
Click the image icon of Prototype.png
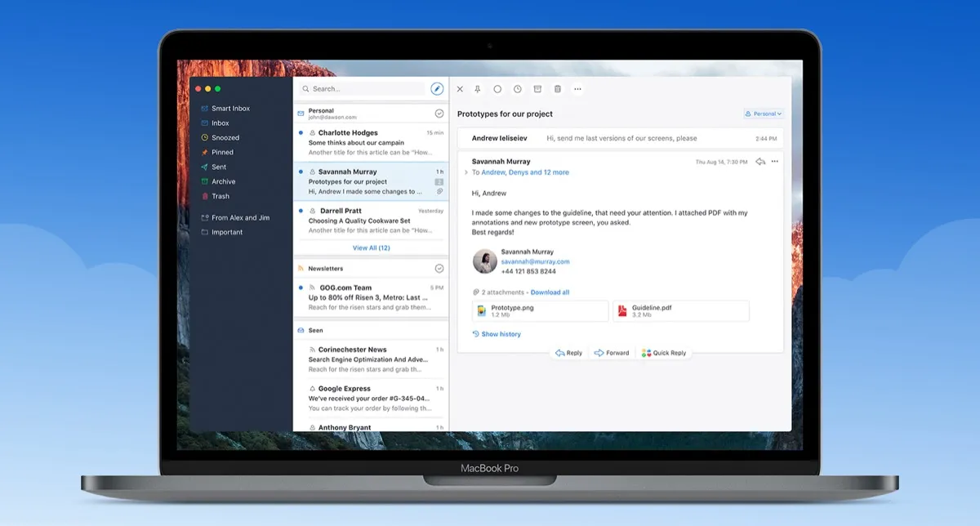pos(482,310)
